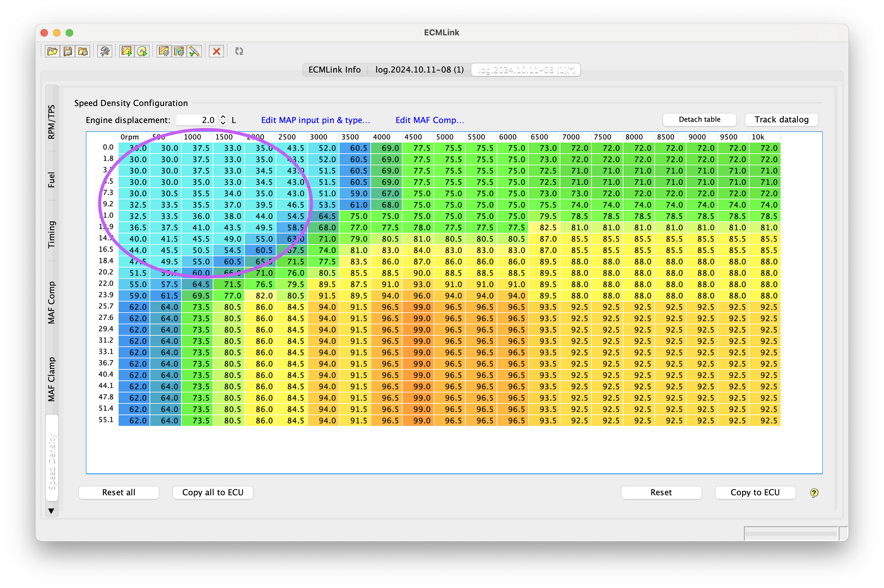Select cell 69.5 in row 23.9

point(197,296)
